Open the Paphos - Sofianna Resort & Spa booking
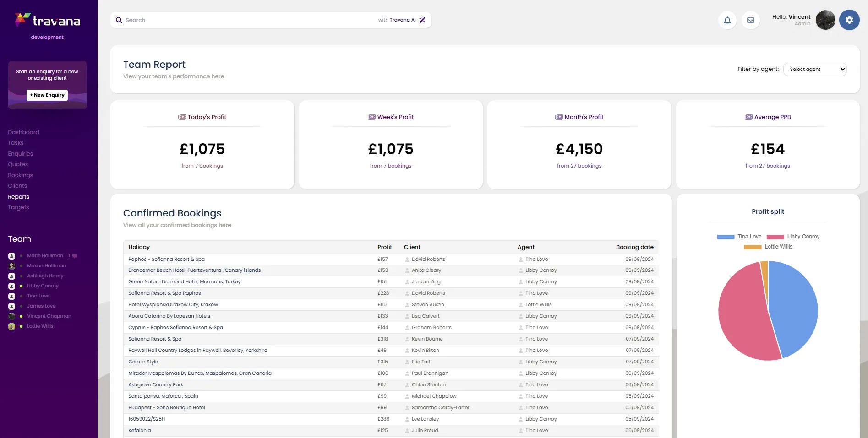The image size is (868, 438). [166, 259]
